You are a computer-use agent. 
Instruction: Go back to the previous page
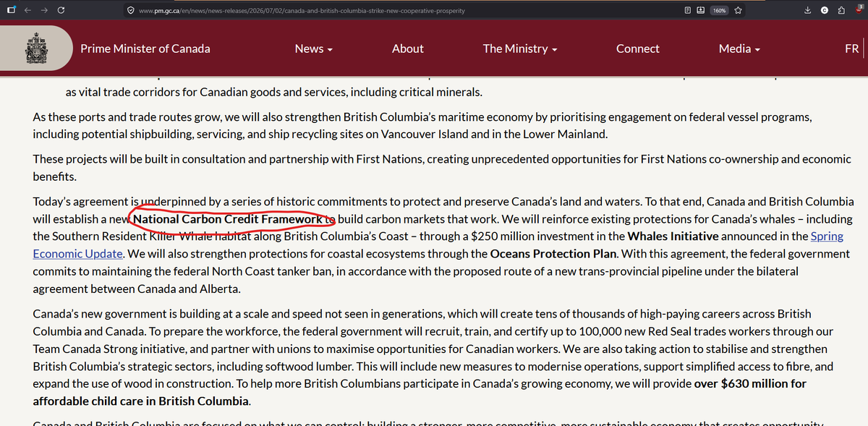pyautogui.click(x=29, y=10)
